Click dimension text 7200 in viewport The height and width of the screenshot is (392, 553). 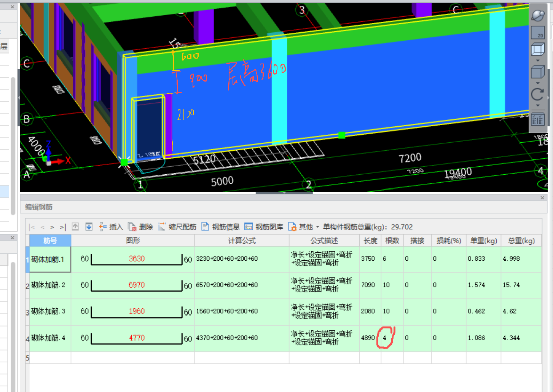click(410, 158)
